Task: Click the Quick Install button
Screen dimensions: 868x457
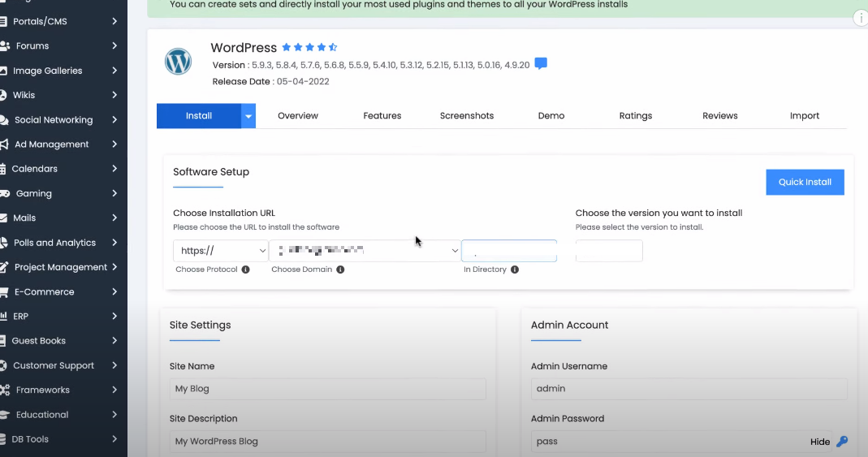Action: click(x=805, y=182)
